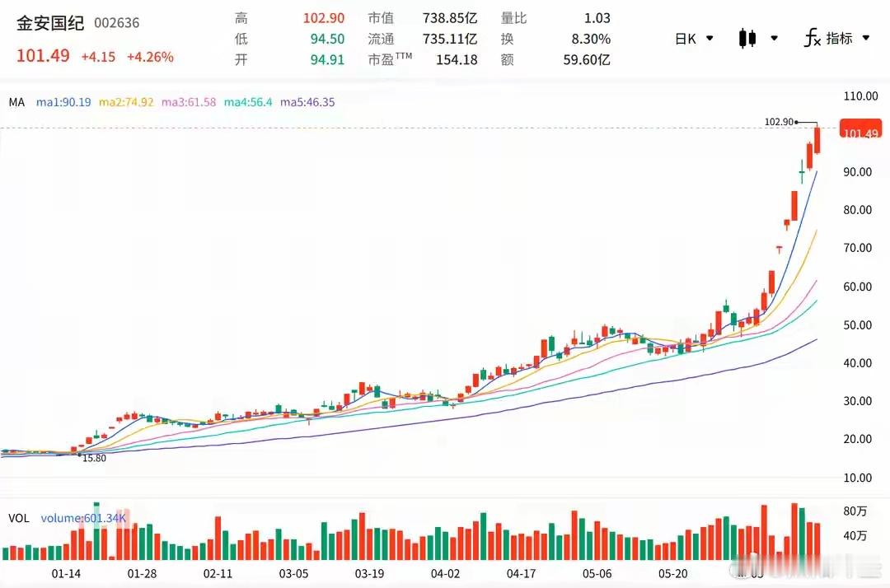Click the 110.00 price axis label

point(860,96)
